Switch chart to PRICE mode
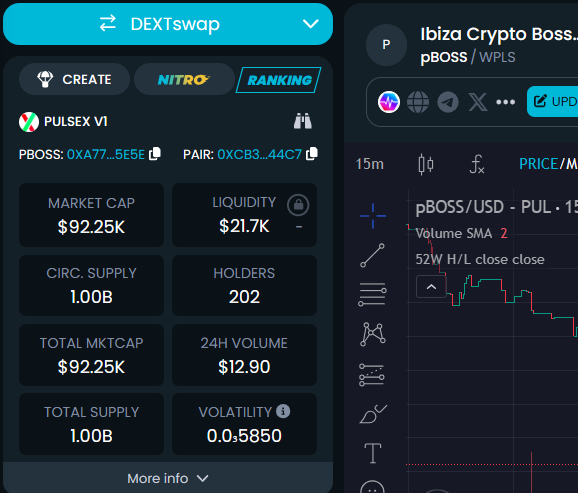Screen dimensions: 578x493 (539, 164)
